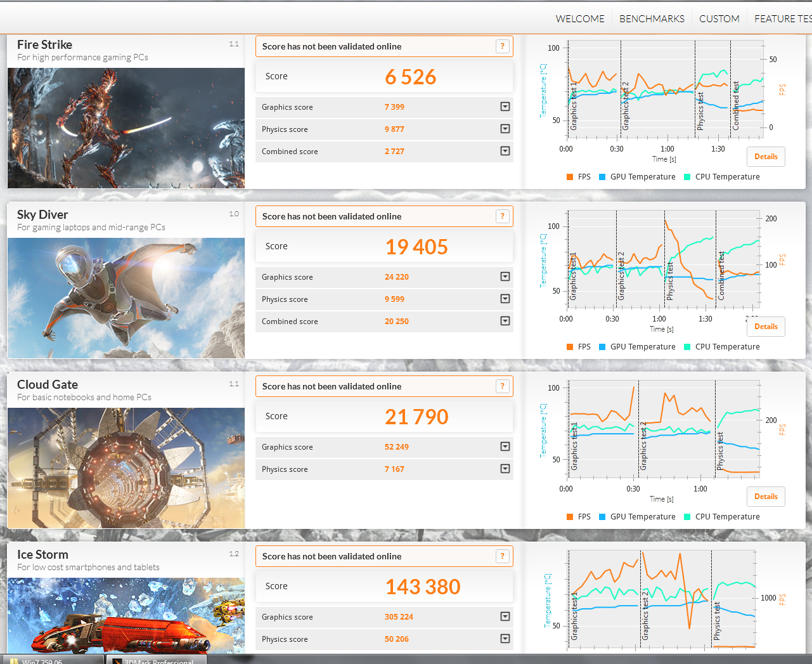Open the CUSTOM tab
Viewport: 812px width, 664px height.
coord(719,19)
